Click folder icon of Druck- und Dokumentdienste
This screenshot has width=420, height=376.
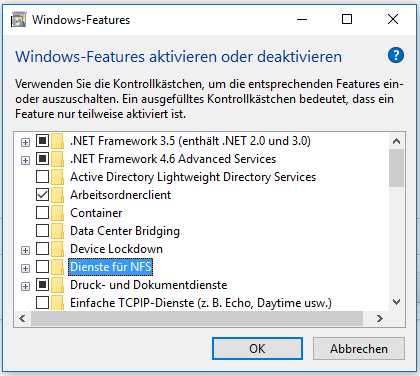click(57, 285)
